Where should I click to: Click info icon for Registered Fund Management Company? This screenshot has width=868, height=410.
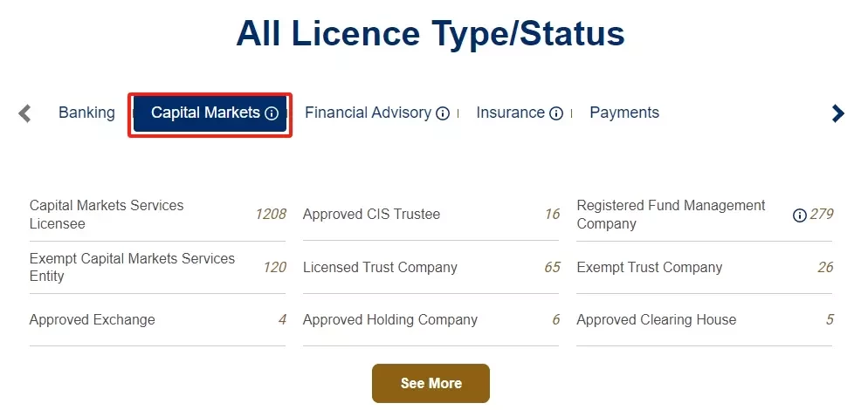(799, 215)
